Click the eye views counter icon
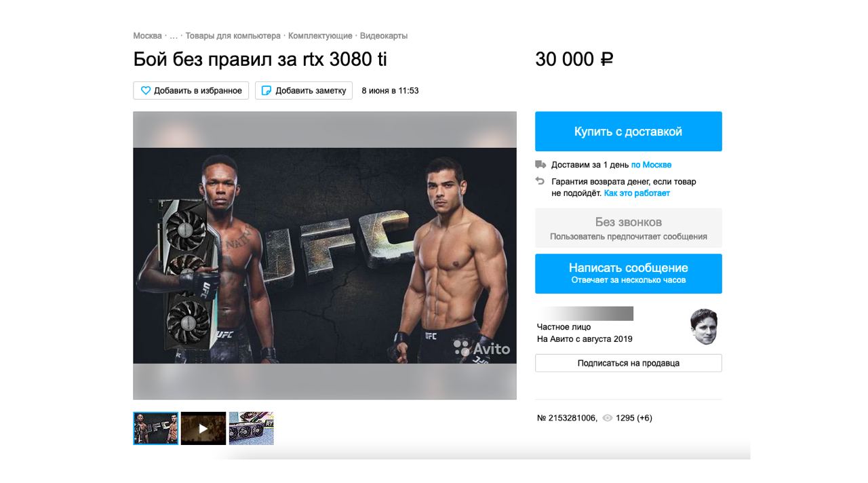Screen dimensions: 868x483 (608, 418)
